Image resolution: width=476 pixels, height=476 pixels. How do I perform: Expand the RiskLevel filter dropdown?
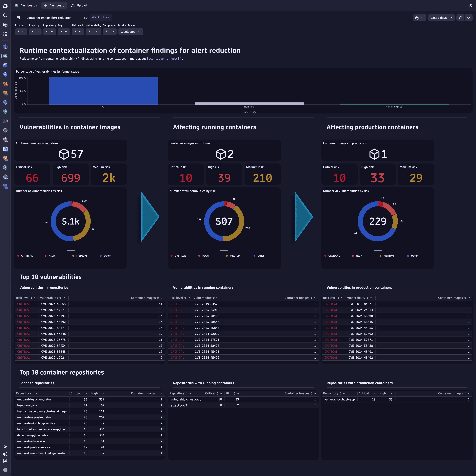78,31
